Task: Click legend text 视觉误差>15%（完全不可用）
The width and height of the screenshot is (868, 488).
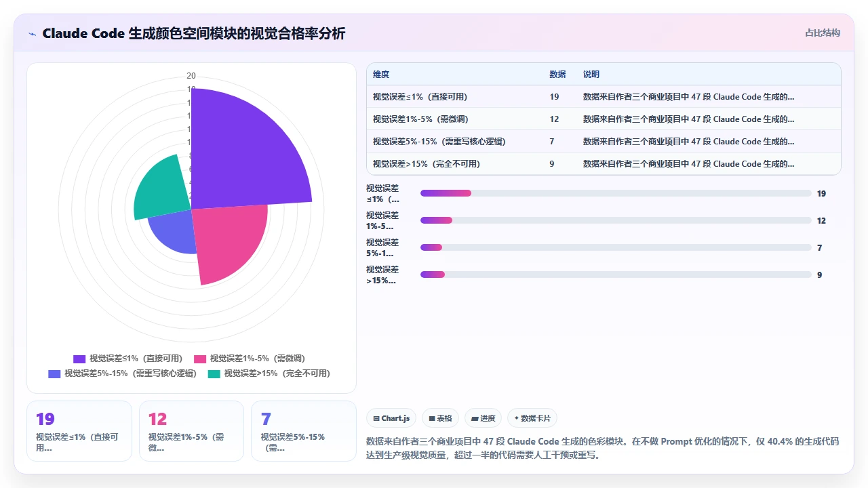Action: pyautogui.click(x=277, y=373)
